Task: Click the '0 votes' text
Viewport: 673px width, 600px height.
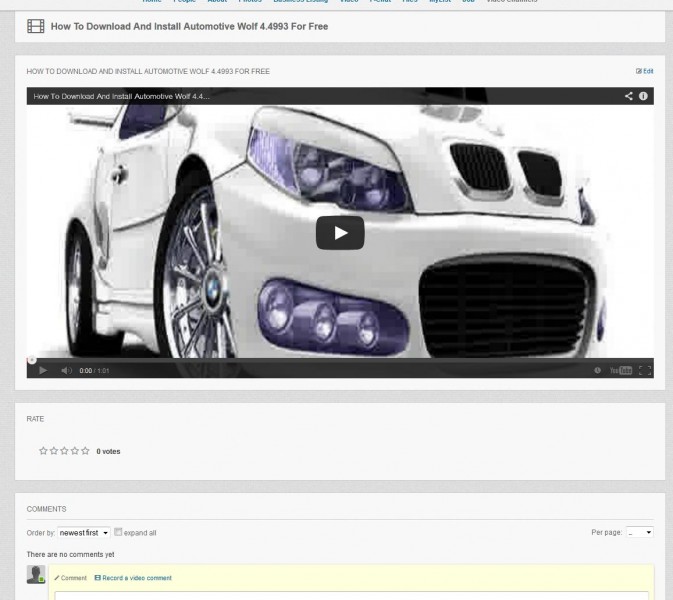Action: coord(108,452)
